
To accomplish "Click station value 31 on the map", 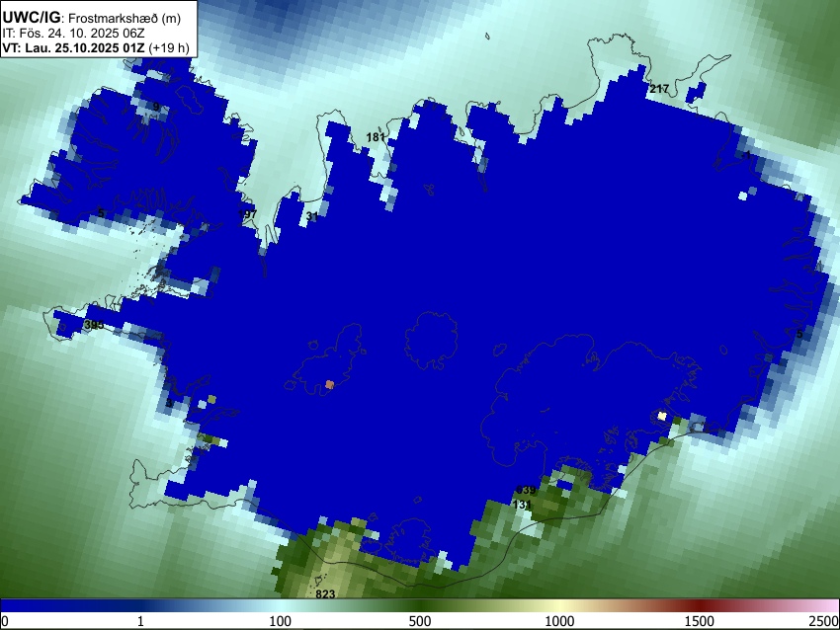I will (x=311, y=217).
